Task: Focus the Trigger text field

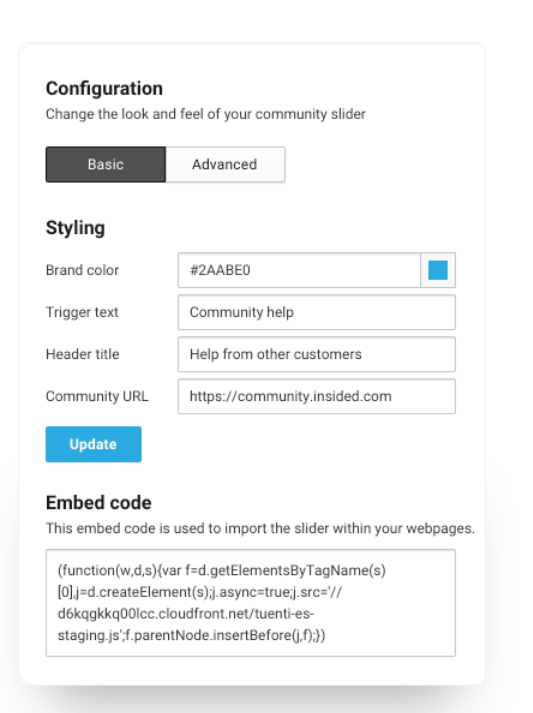Action: [x=317, y=312]
